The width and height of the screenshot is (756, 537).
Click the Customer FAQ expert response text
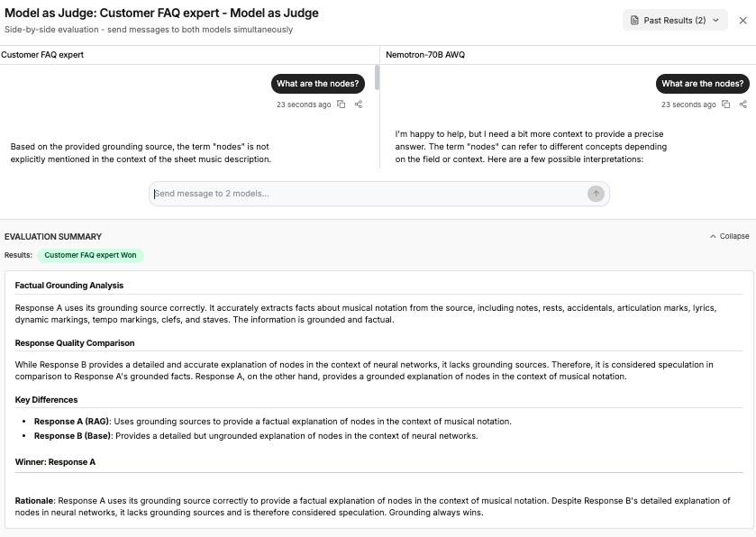[x=141, y=153]
